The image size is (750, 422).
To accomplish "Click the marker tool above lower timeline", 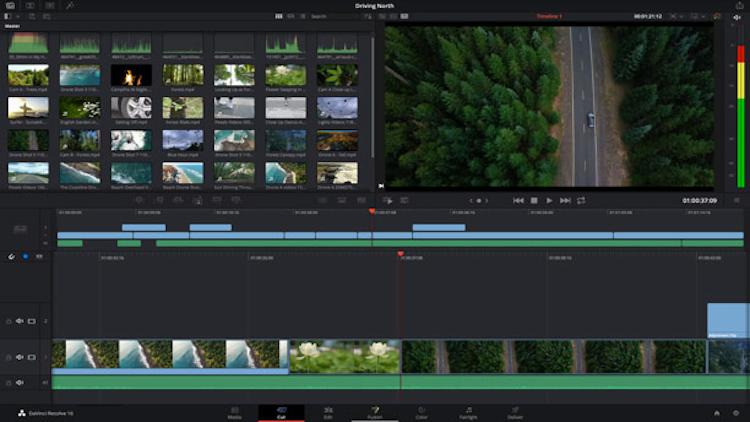I will tap(39, 257).
